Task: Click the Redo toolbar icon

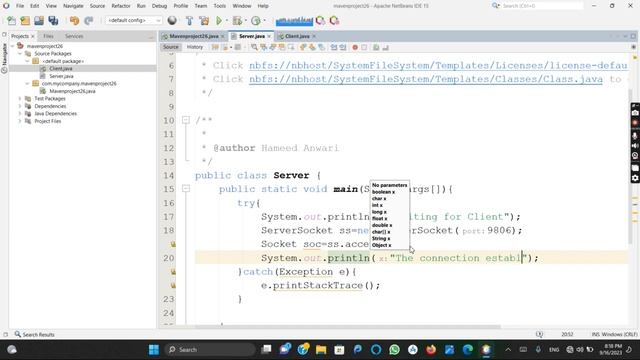Action: (x=89, y=20)
